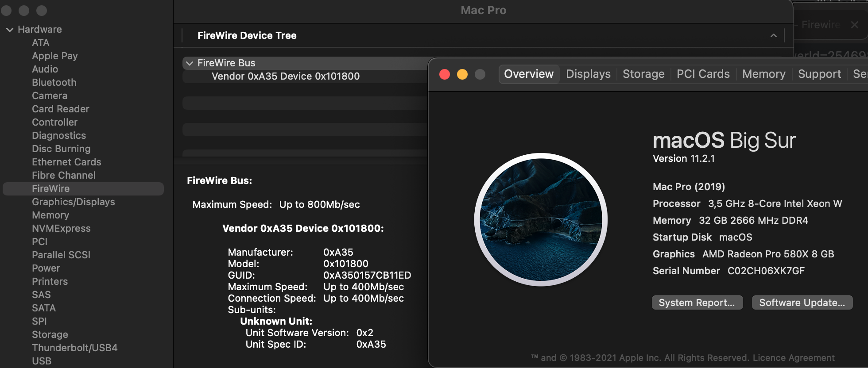Select PCI in the sidebar

[x=39, y=242]
